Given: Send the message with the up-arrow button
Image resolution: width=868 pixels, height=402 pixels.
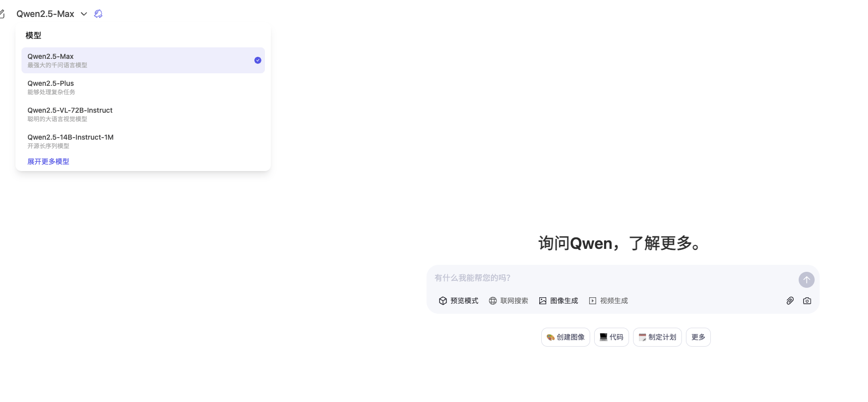Looking at the screenshot, I should pos(807,280).
